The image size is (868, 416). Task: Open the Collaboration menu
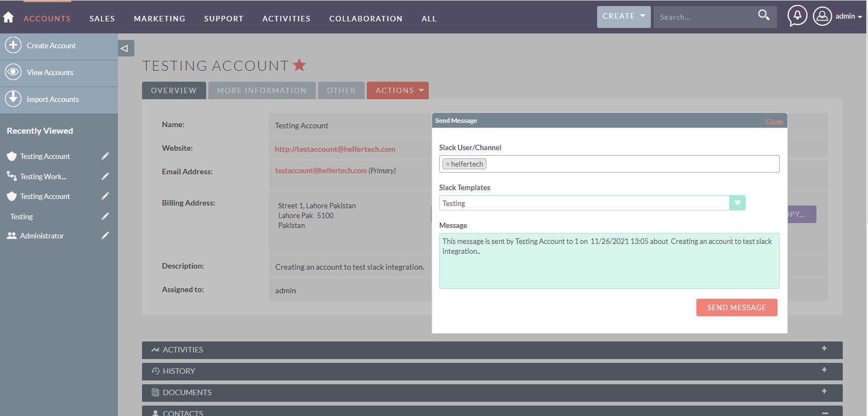point(366,19)
